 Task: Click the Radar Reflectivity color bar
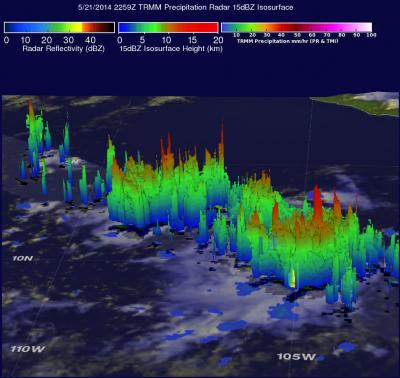click(x=59, y=27)
